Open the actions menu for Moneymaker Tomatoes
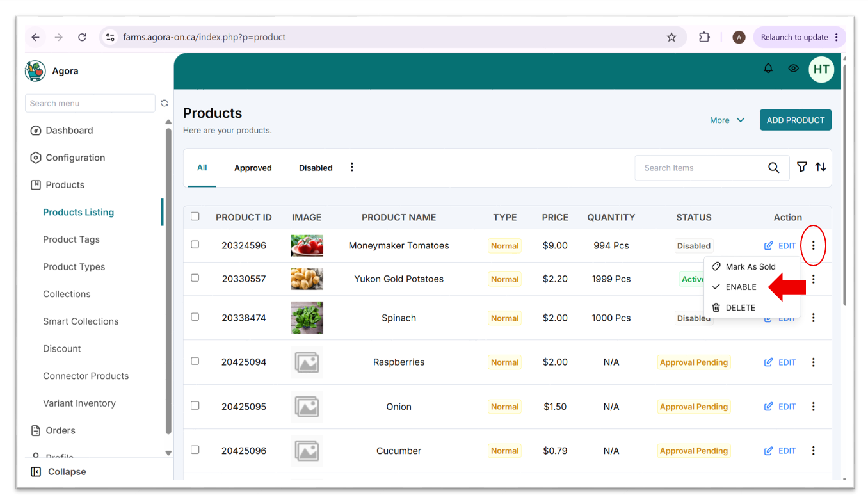The width and height of the screenshot is (868, 502). [x=814, y=245]
